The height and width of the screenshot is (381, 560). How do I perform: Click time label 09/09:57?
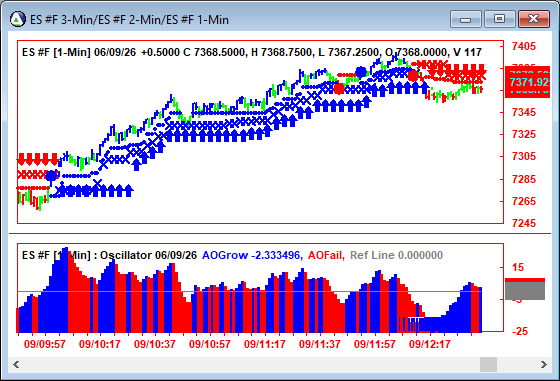(45, 344)
